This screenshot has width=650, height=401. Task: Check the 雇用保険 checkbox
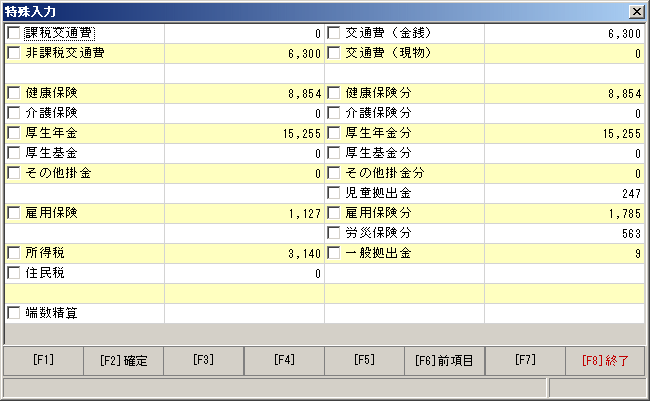click(14, 213)
